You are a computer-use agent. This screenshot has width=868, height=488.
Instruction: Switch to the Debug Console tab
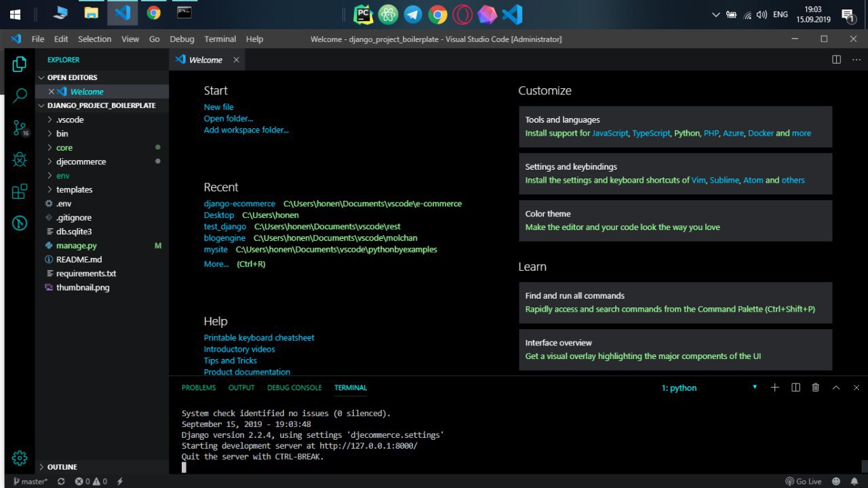pos(294,388)
